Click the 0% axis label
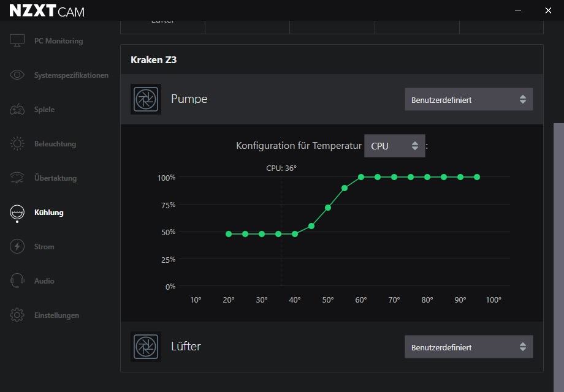The image size is (564, 392). pyautogui.click(x=170, y=287)
